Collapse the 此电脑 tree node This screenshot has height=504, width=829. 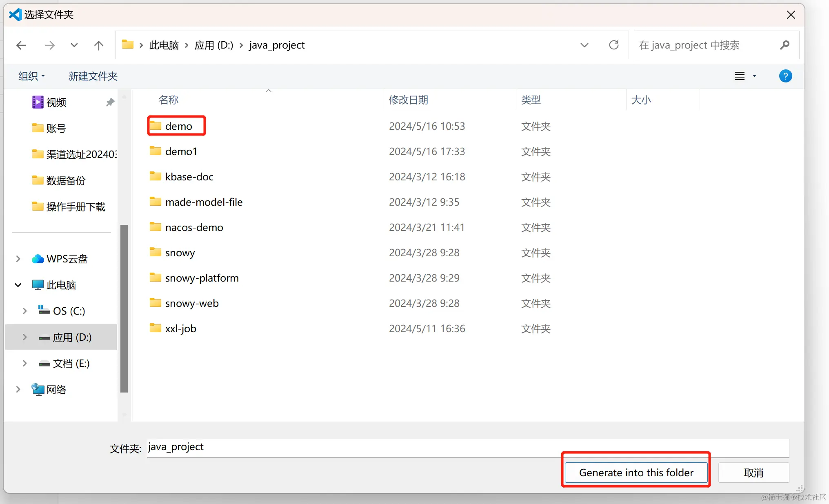click(18, 285)
